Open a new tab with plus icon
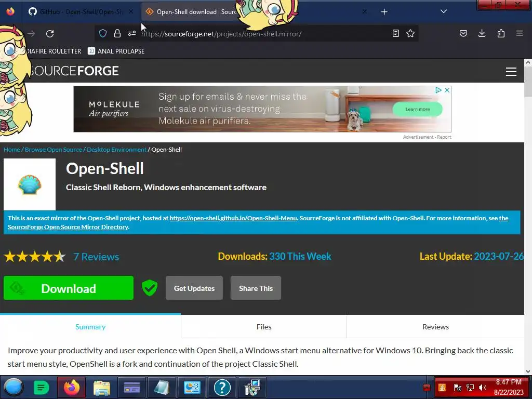This screenshot has width=532, height=399. 384,12
